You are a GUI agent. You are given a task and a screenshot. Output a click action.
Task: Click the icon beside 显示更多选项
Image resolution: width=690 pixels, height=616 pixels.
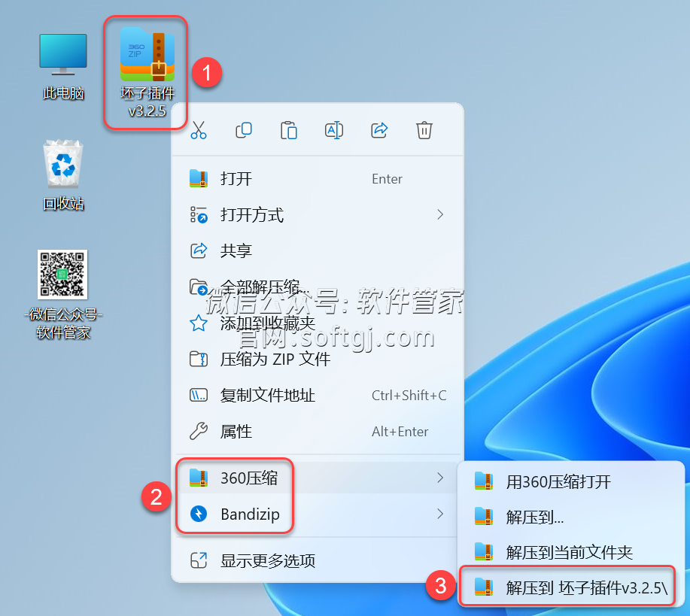[199, 560]
